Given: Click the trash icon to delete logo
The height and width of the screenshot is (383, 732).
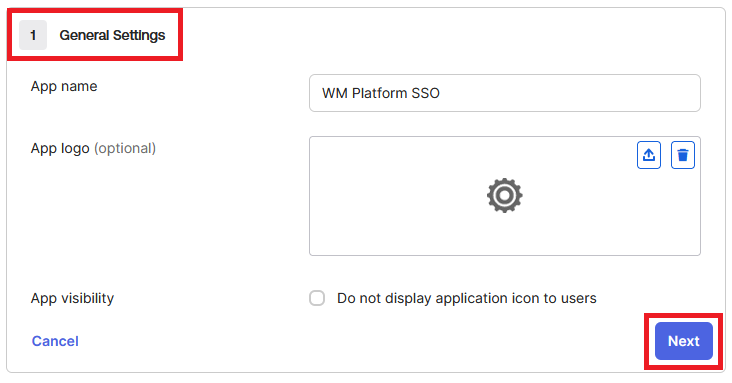Looking at the screenshot, I should (x=683, y=155).
